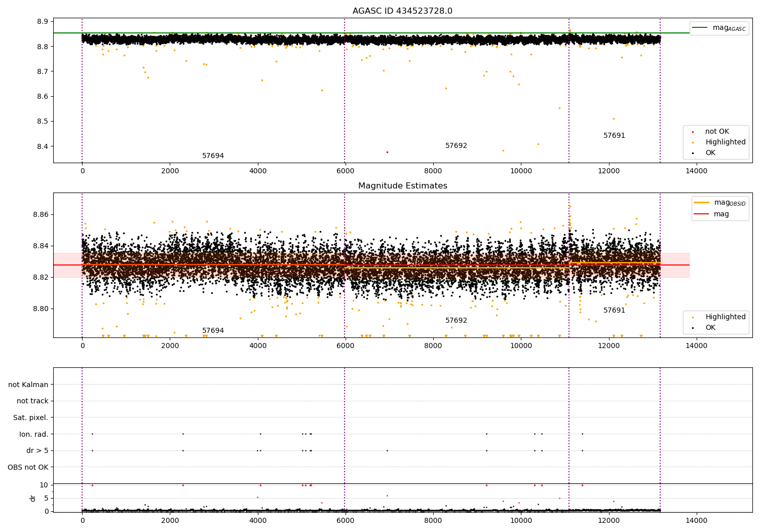The image size is (760, 532).
Task: Click the 8.80 y-tick in middle plot
Action: point(40,309)
